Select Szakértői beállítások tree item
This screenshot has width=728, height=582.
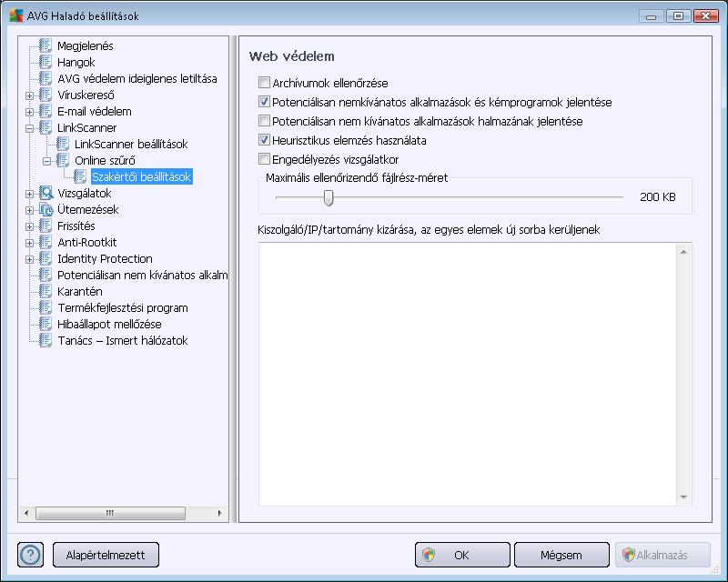click(x=142, y=176)
